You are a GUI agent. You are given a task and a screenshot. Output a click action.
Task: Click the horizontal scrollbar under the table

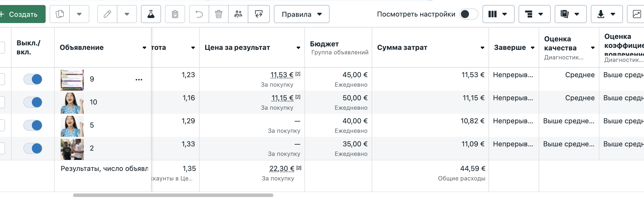(x=173, y=195)
